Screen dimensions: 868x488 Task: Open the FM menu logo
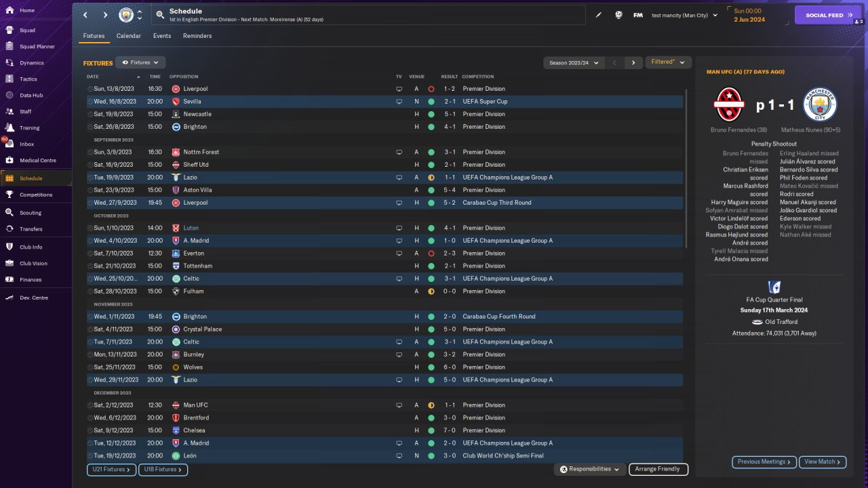[x=638, y=15]
